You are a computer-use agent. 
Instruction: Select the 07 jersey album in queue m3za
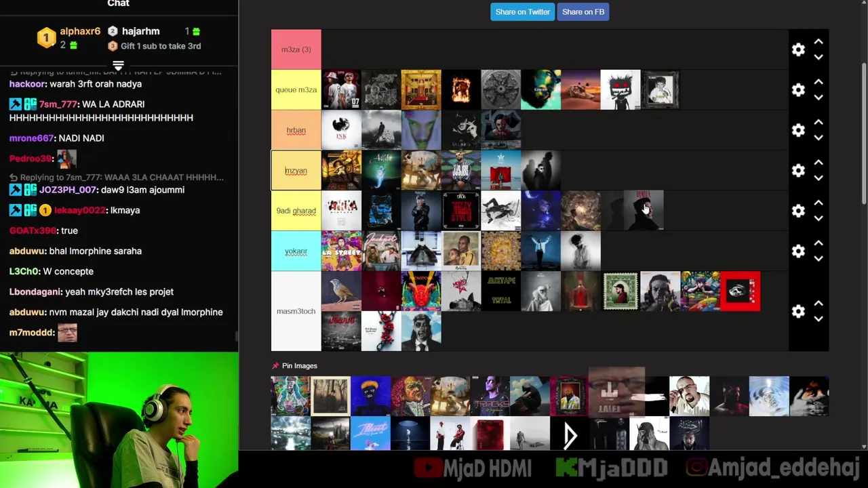click(341, 89)
